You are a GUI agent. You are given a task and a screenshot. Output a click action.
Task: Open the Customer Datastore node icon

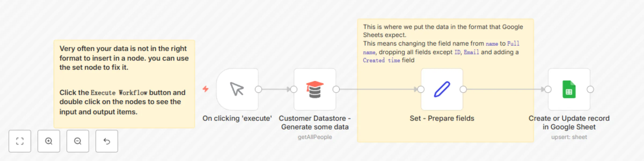(x=314, y=89)
